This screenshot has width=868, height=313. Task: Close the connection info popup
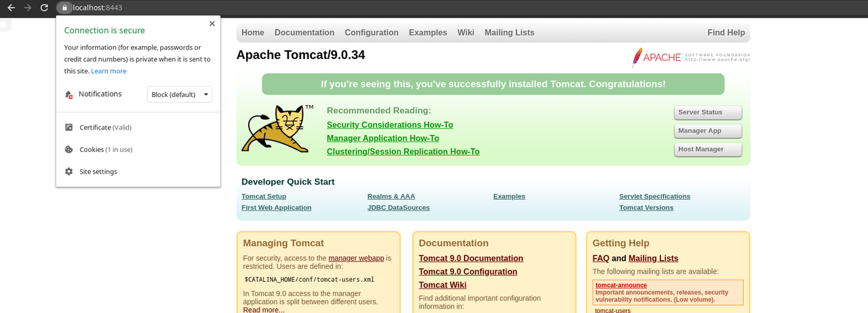(212, 24)
